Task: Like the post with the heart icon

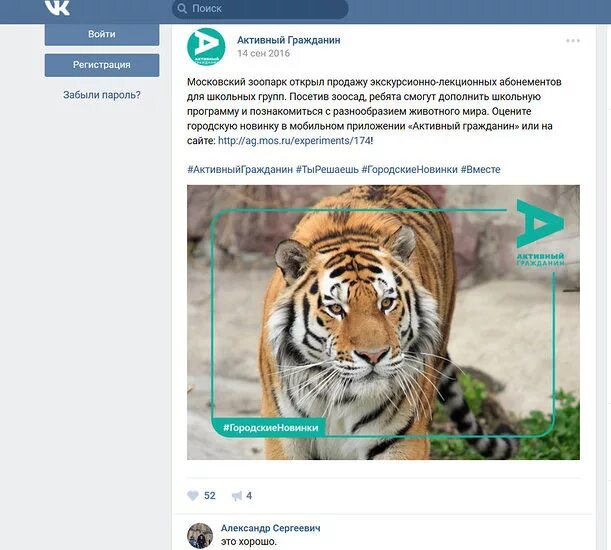Action: click(193, 495)
